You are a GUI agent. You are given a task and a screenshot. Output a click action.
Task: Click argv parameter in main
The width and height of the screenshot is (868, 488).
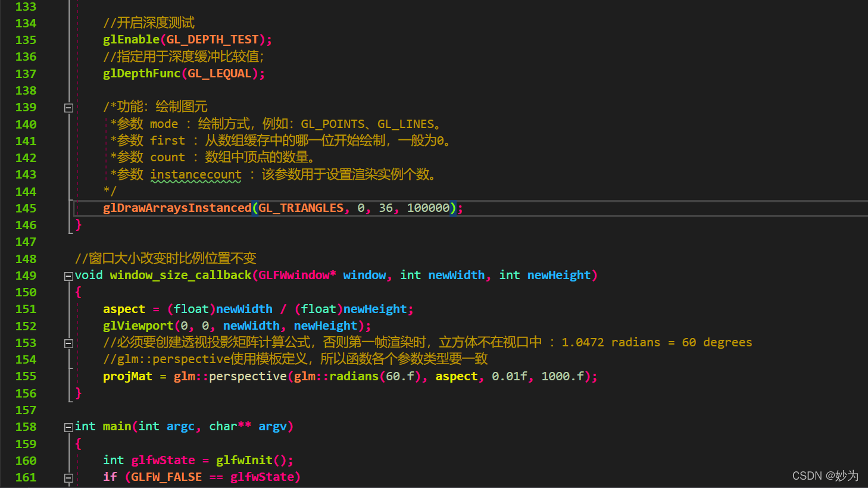(273, 426)
